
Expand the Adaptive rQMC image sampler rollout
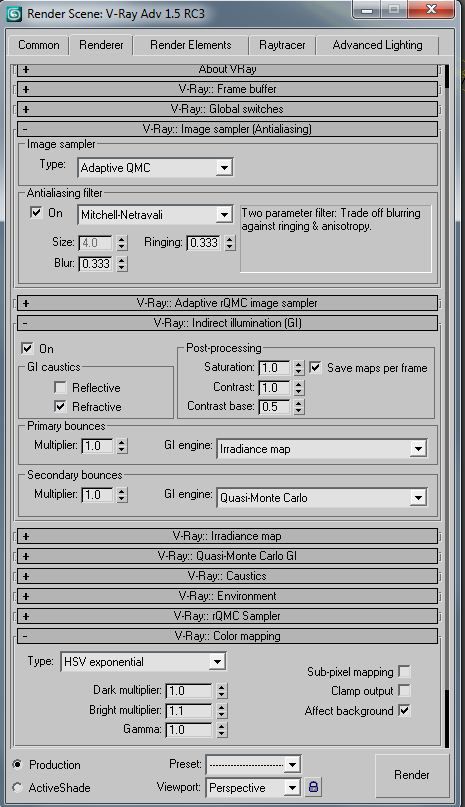(x=227, y=303)
